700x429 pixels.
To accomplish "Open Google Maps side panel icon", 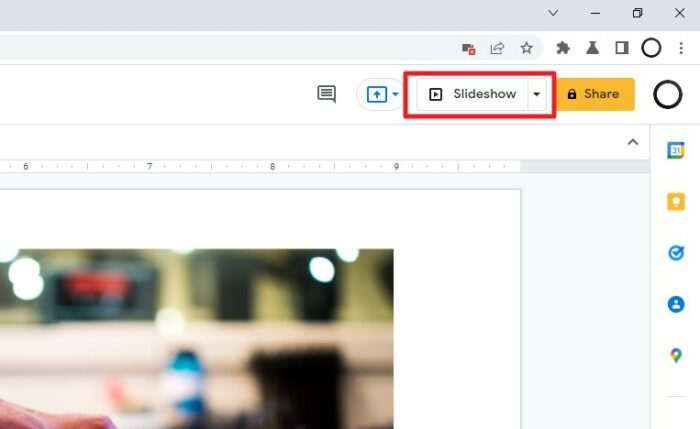I will (676, 355).
